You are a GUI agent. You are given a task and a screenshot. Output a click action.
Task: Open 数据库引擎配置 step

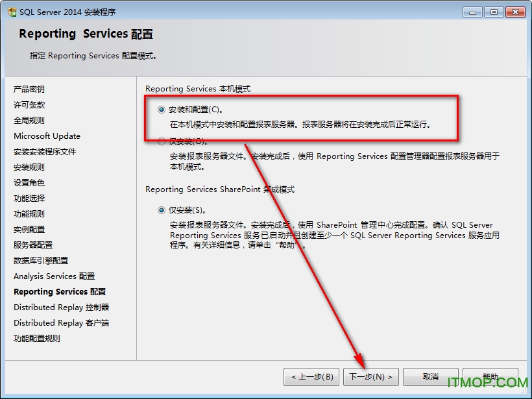(41, 261)
